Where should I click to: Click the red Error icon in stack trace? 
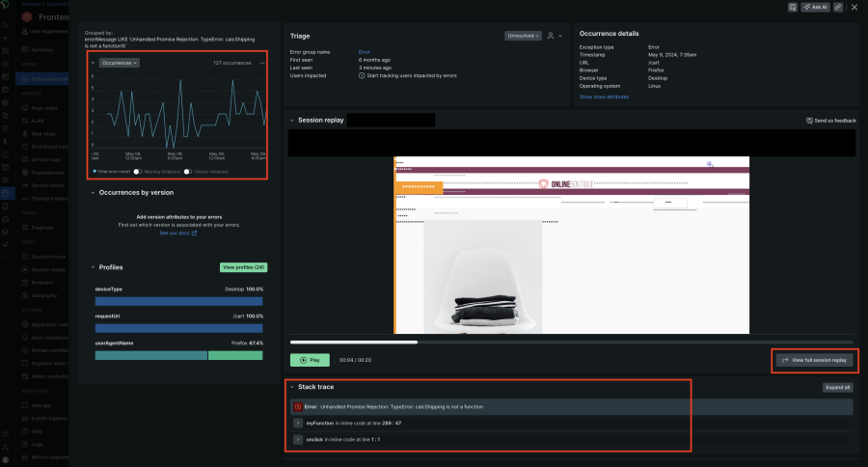pyautogui.click(x=298, y=407)
